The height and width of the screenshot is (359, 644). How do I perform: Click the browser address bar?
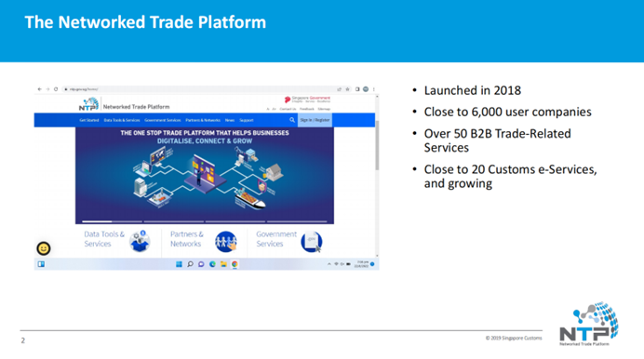[197, 89]
